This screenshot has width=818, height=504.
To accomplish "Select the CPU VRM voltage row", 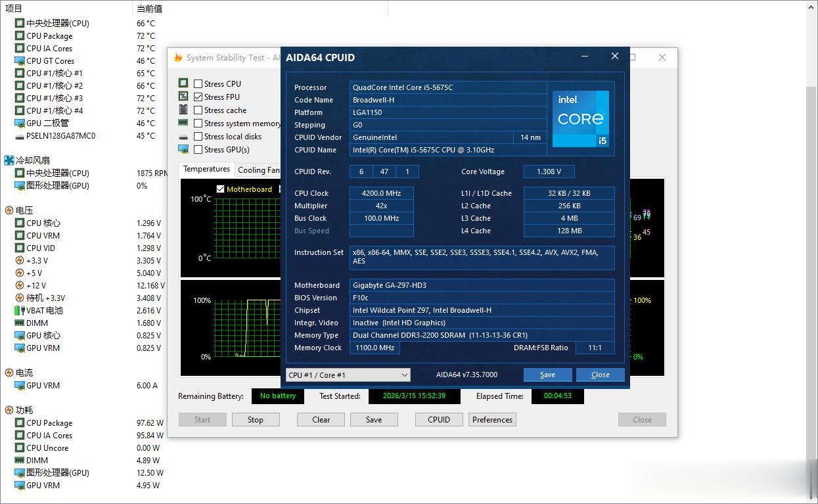I will 85,235.
